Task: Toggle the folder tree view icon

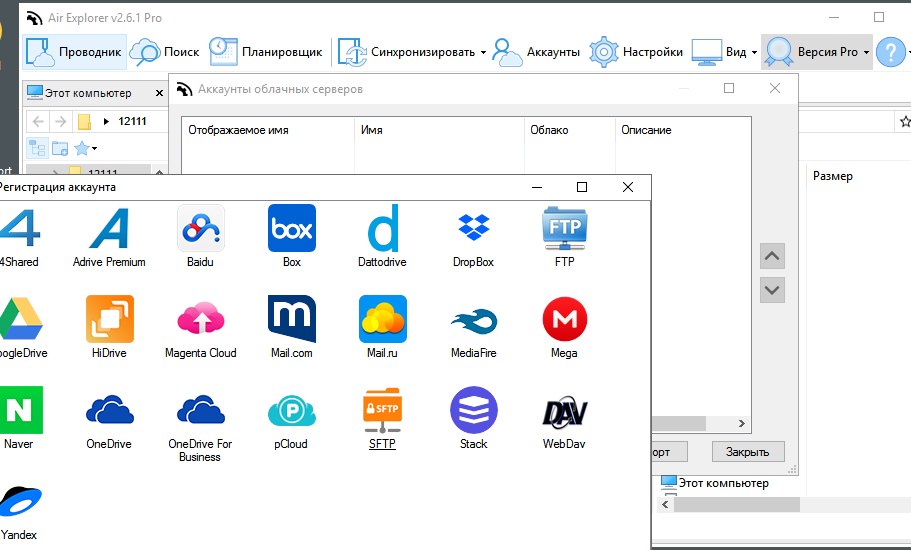Action: point(37,148)
